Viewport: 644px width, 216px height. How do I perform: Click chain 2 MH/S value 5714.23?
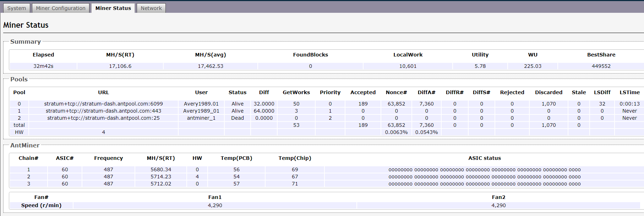click(161, 177)
